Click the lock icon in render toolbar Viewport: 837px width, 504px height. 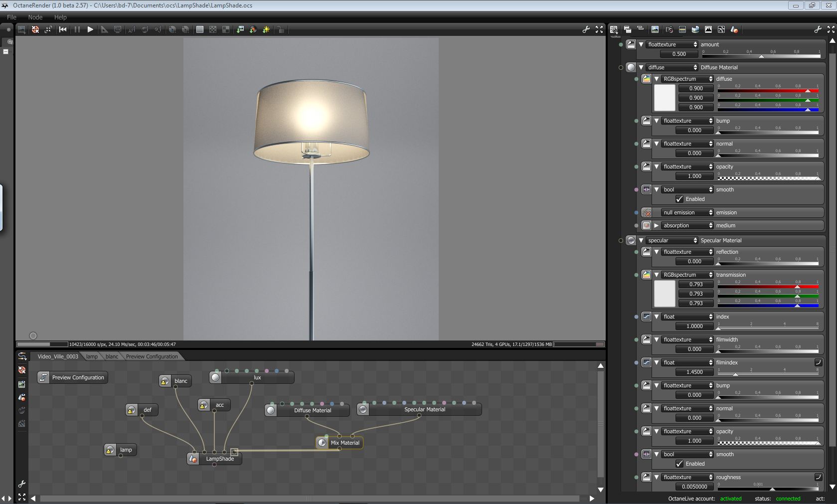[281, 30]
